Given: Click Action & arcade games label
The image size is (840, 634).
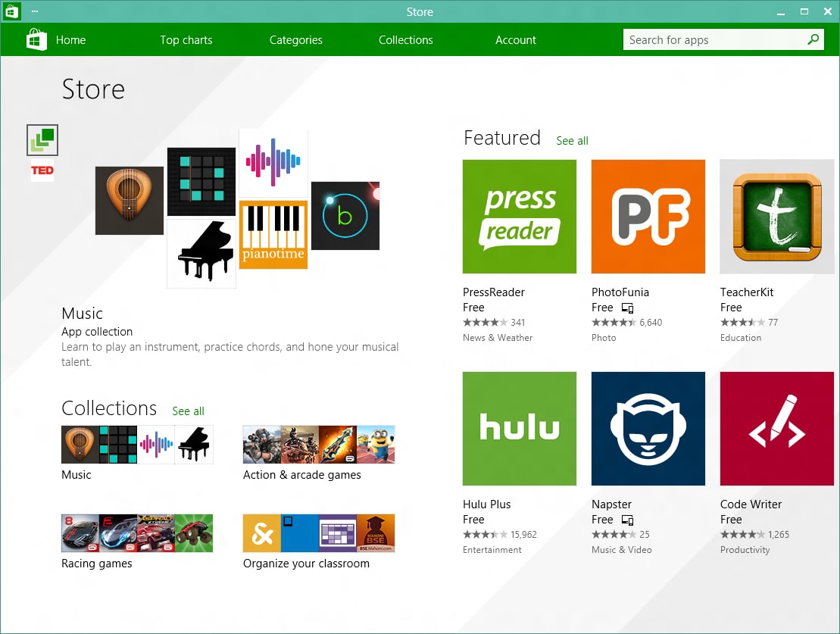Looking at the screenshot, I should click(x=302, y=475).
